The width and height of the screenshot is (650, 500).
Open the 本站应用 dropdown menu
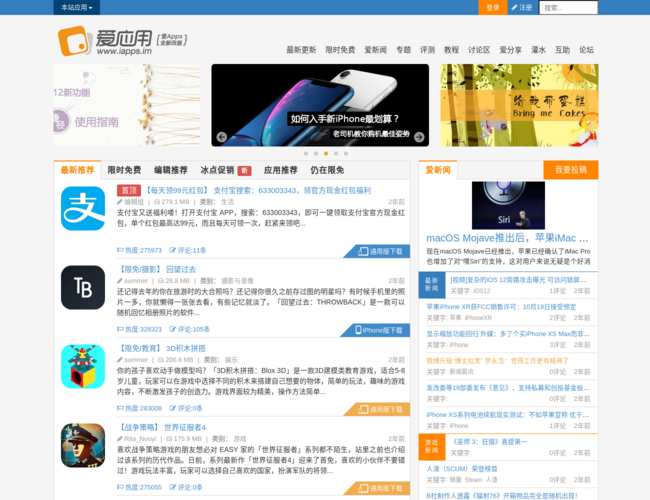tap(77, 7)
